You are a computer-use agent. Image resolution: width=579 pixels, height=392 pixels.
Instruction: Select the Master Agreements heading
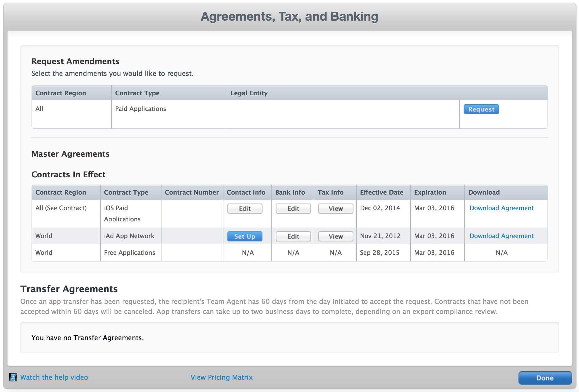71,154
